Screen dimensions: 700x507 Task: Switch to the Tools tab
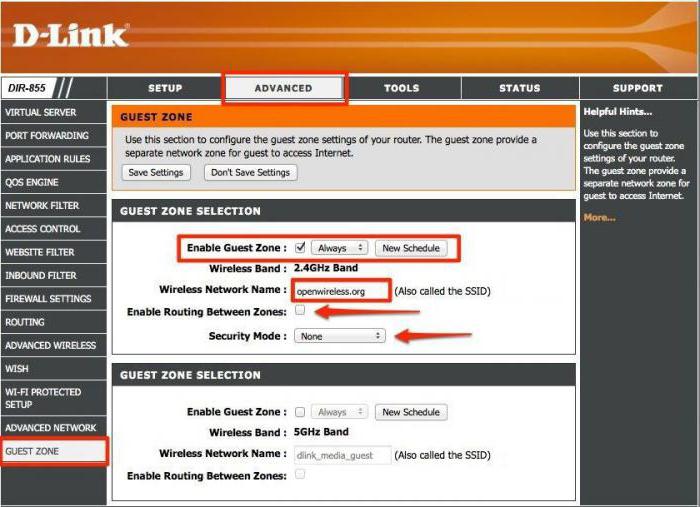tap(402, 88)
